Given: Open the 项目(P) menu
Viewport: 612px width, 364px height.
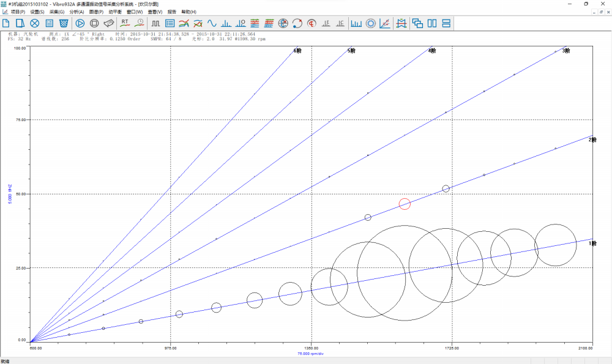Looking at the screenshot, I should (x=18, y=12).
